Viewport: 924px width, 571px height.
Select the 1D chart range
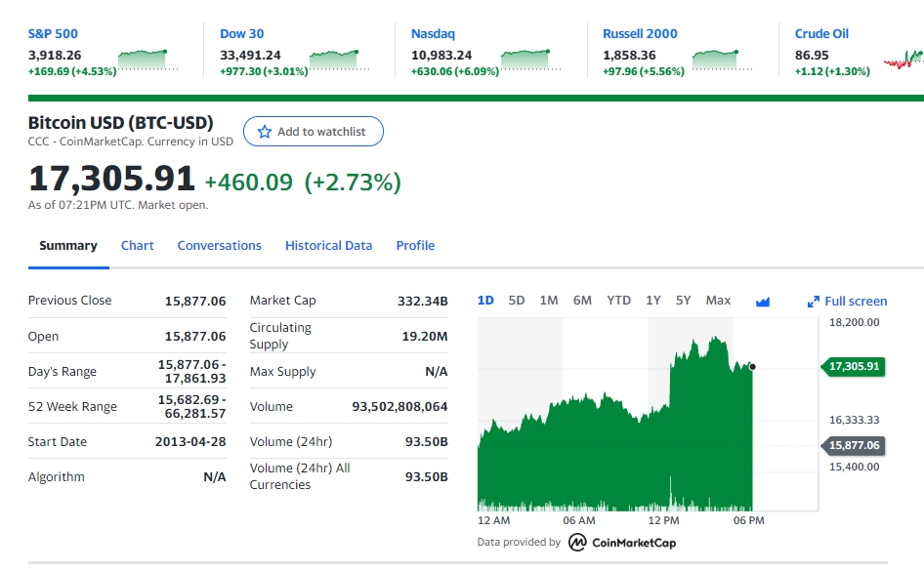(x=485, y=301)
